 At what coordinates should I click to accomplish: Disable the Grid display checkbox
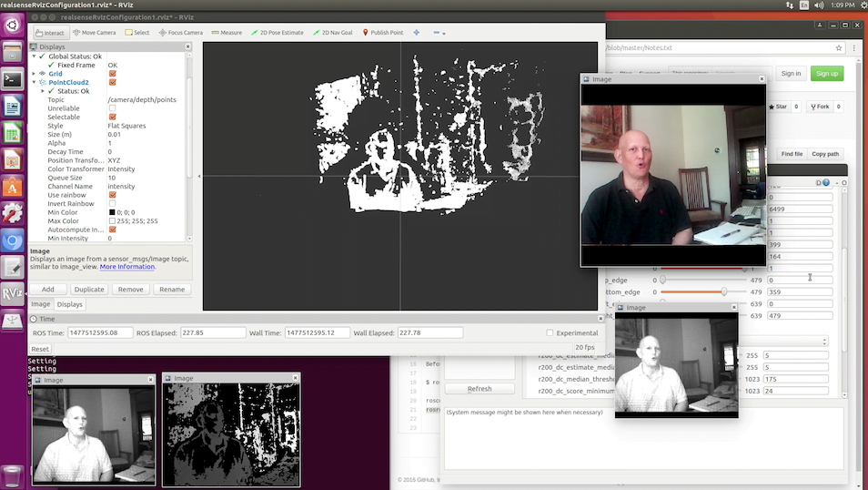[x=112, y=74]
